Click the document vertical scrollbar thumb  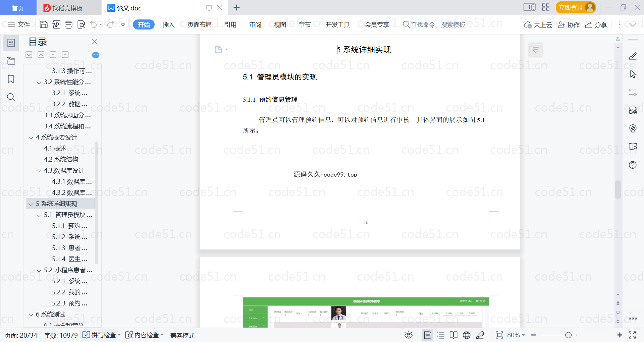click(618, 190)
